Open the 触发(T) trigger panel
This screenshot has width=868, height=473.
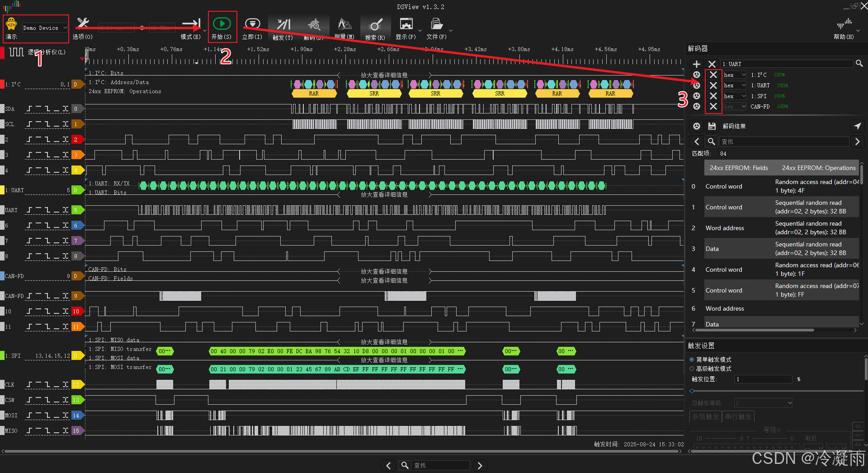pyautogui.click(x=283, y=28)
